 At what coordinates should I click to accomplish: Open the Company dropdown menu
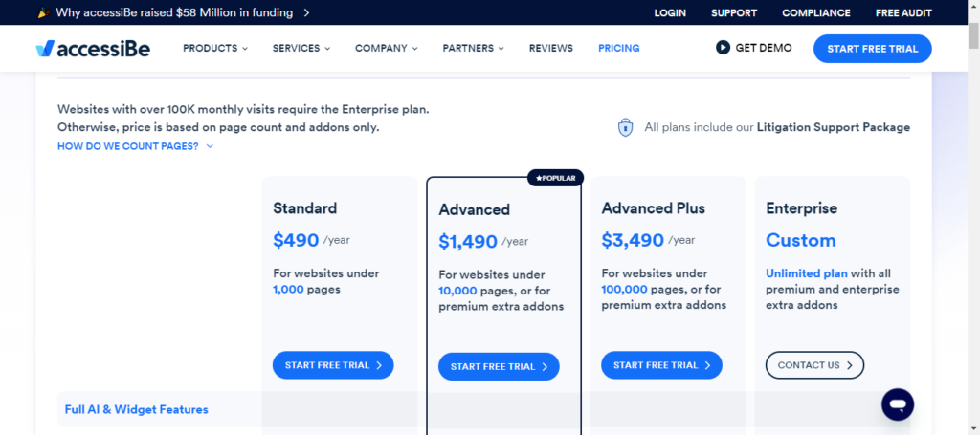387,48
